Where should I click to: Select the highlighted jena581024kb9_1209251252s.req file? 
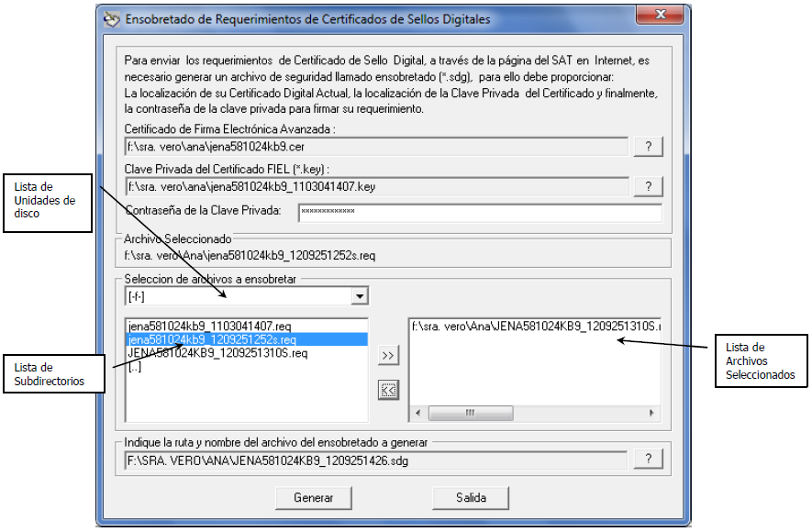(212, 339)
